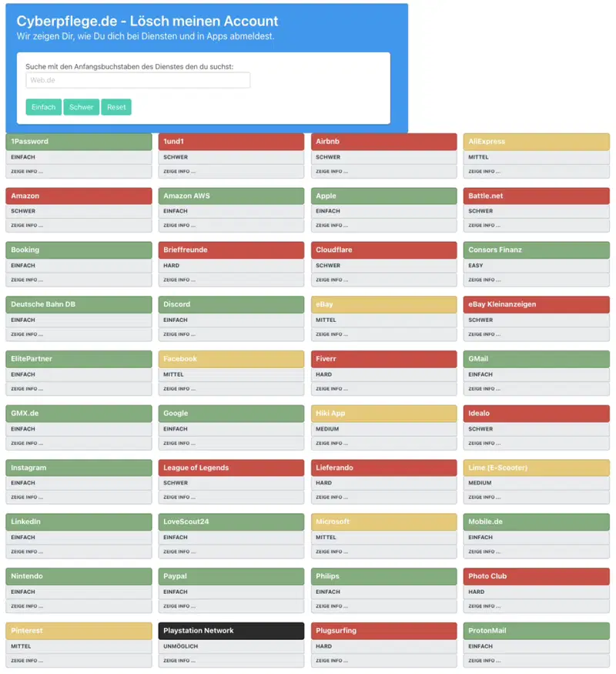Open the eBay Kleinanzeigen card header
The height and width of the screenshot is (674, 616).
pyautogui.click(x=536, y=304)
